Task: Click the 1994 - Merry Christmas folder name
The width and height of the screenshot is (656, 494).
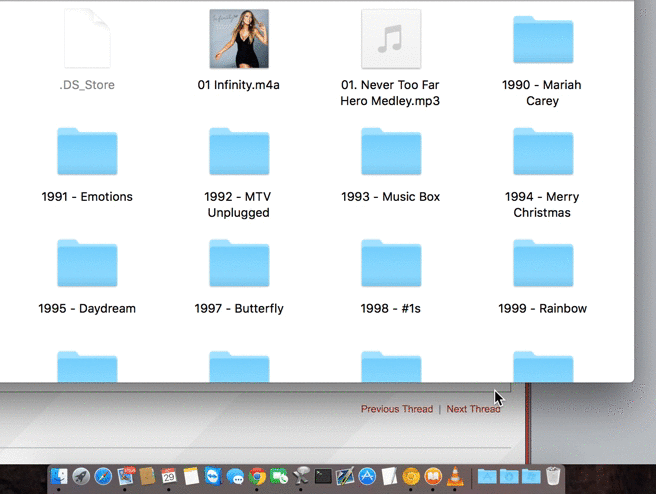Action: (542, 205)
